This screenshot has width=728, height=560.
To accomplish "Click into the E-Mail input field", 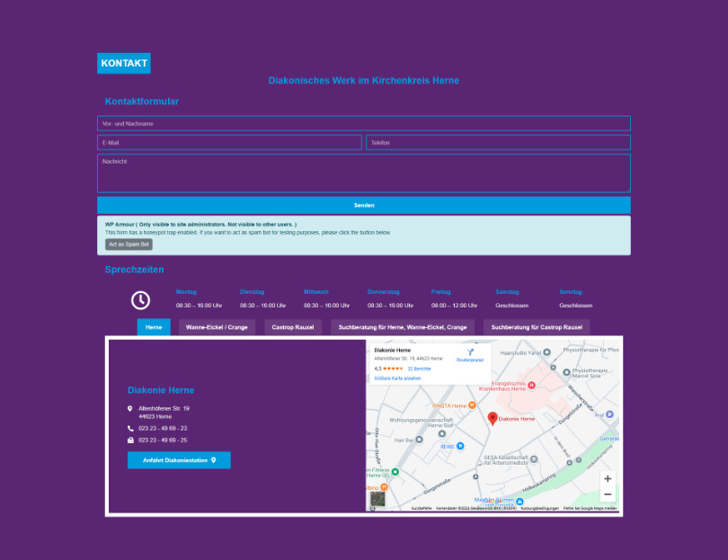I will tap(229, 142).
